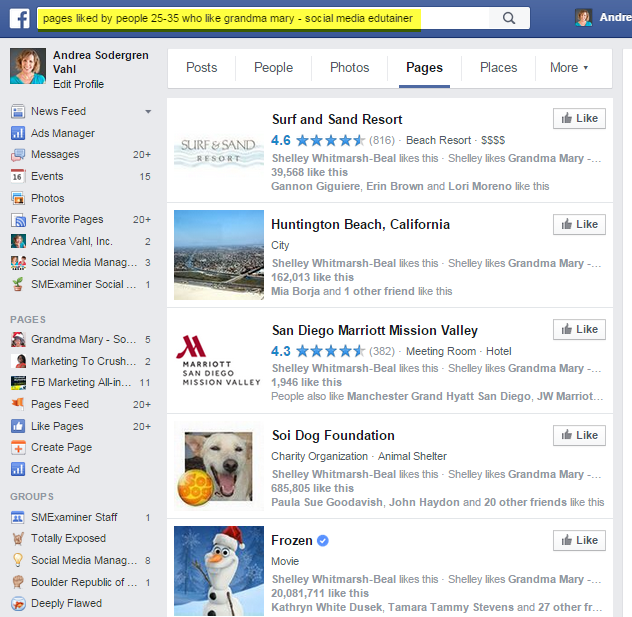This screenshot has height=617, width=632.
Task: Click the Frozen page title
Action: click(x=292, y=540)
